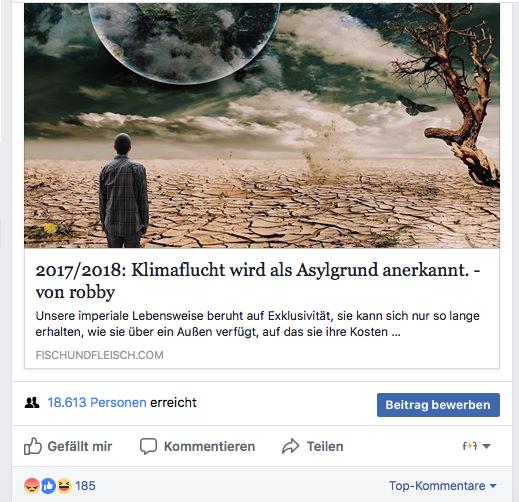This screenshot has width=519, height=502.
Task: Click the laughing haha reaction icon
Action: [64, 486]
